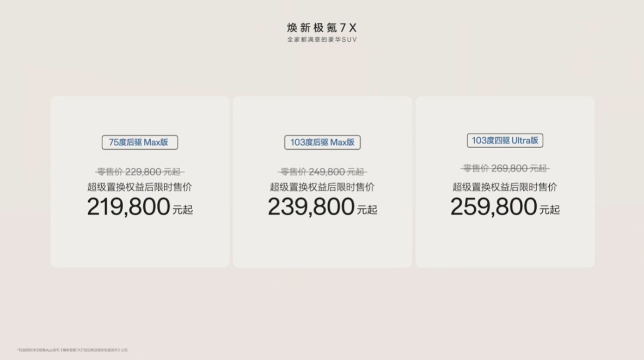Select the 103度后驱 Max版 badge
Screen dimensions: 644x360
[x=322, y=142]
